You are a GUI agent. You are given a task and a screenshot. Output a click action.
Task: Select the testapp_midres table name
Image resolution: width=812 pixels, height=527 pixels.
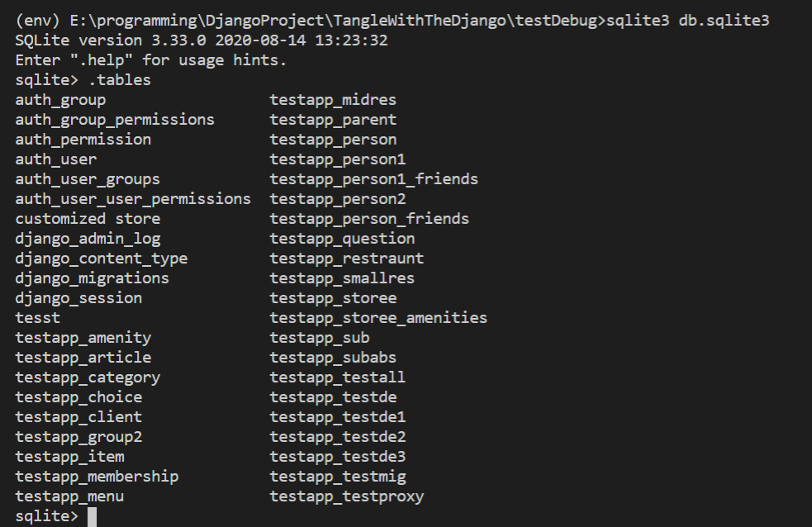click(333, 100)
